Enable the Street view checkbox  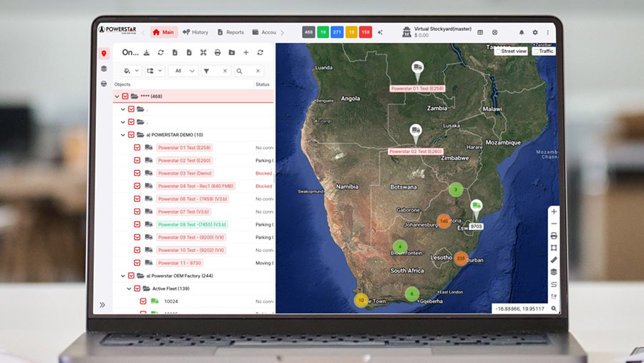(x=497, y=52)
